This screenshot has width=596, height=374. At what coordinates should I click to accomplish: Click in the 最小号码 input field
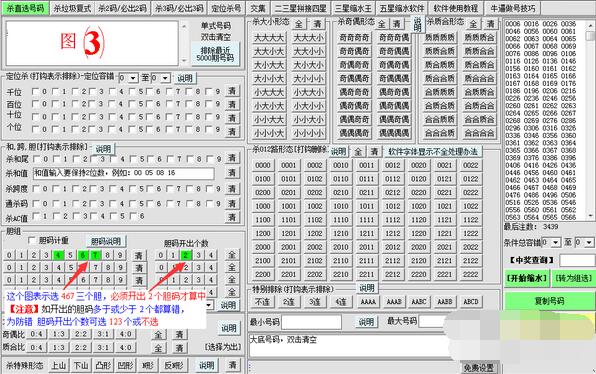(311, 322)
